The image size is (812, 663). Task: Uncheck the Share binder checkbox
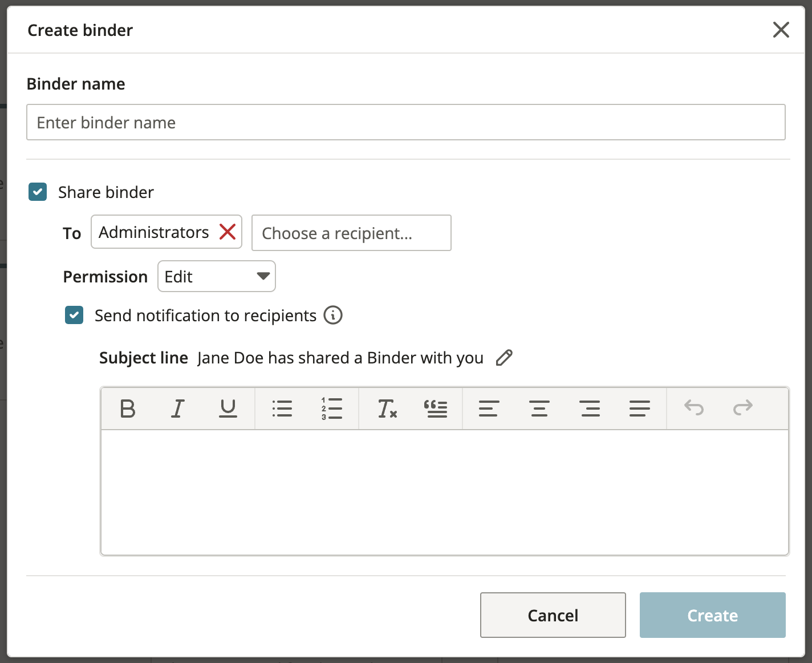(38, 192)
